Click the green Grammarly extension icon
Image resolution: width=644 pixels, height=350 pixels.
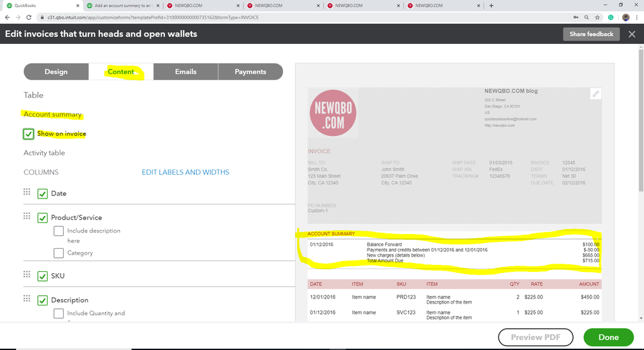[x=610, y=17]
